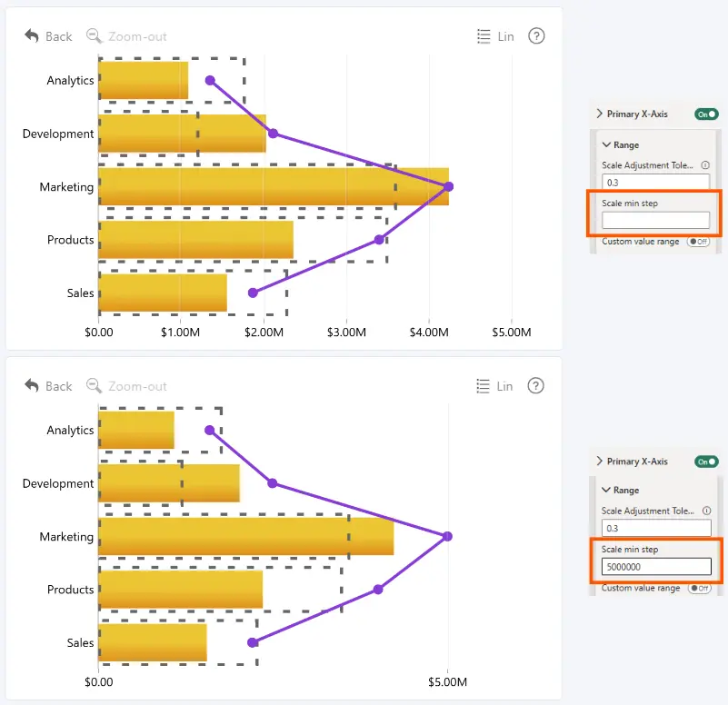Turn off Primary X-Axis toggle in lower panel

tap(706, 462)
